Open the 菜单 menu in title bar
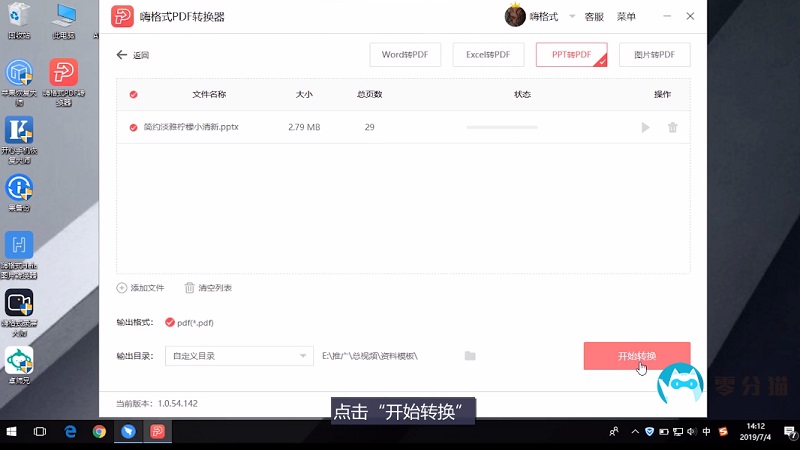The height and width of the screenshot is (450, 800). tap(626, 17)
